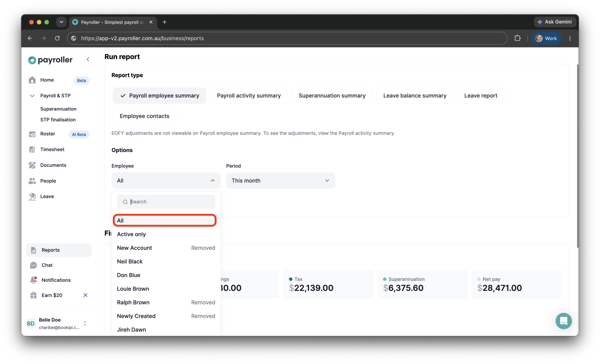The height and width of the screenshot is (364, 600).
Task: Open the tab search dropdown arrow
Action: point(61,22)
